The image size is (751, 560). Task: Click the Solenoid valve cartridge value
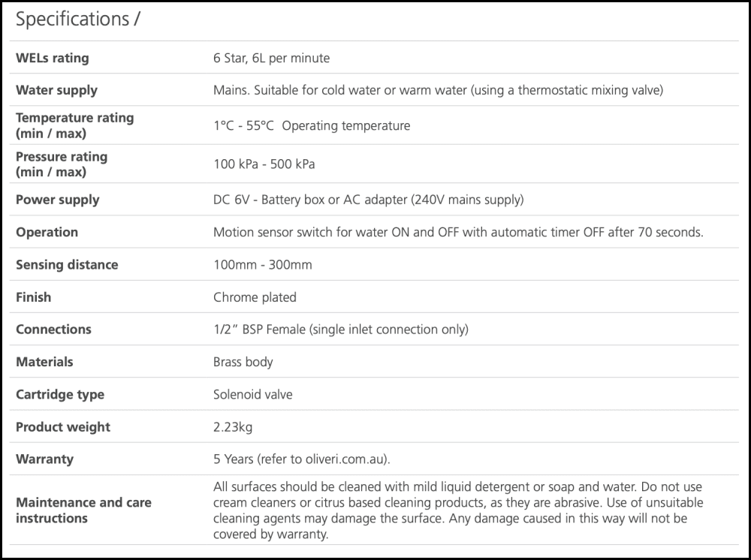pyautogui.click(x=252, y=394)
